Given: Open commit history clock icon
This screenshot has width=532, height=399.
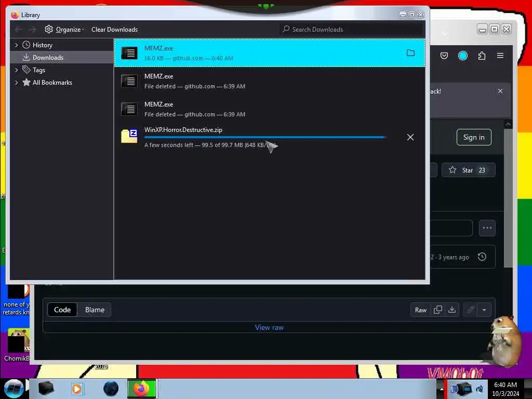Looking at the screenshot, I should 482,257.
